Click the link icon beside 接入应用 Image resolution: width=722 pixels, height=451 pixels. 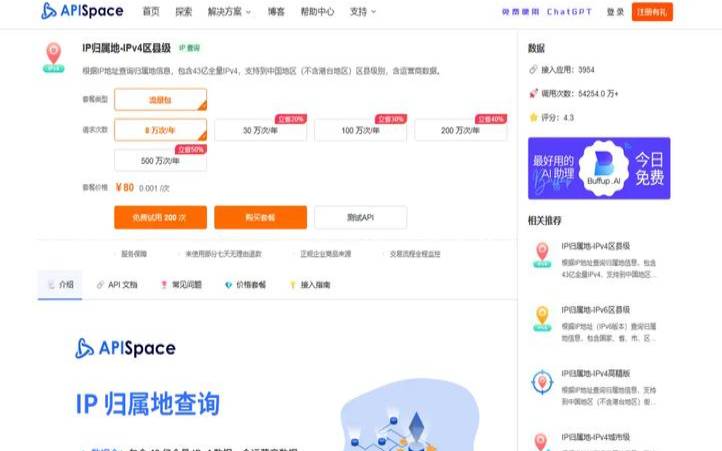[533, 70]
